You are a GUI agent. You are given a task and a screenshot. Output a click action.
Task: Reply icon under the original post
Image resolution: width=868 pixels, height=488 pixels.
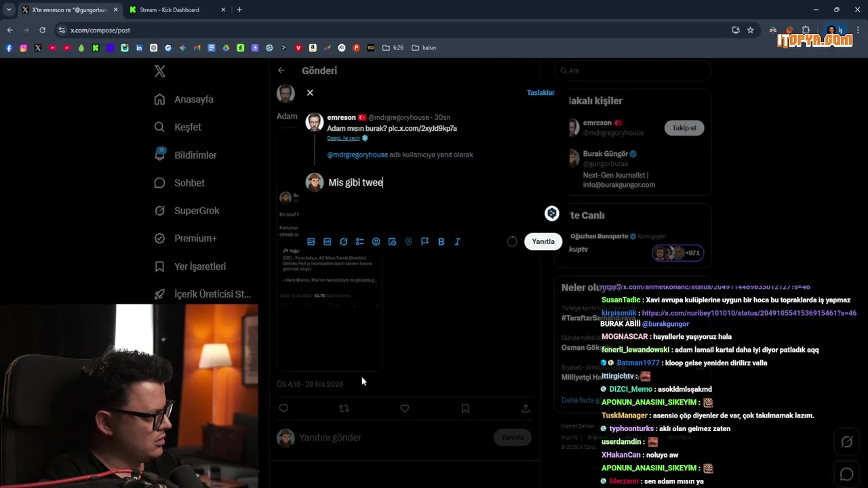[x=283, y=408]
